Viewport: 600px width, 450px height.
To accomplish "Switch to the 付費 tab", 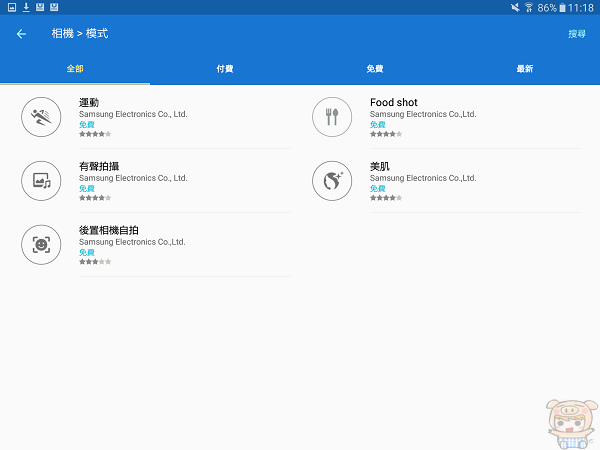I will coord(225,69).
